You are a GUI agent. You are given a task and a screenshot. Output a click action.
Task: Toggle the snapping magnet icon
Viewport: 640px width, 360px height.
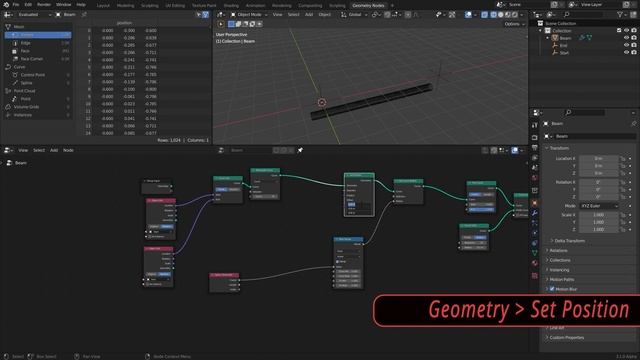click(x=387, y=15)
